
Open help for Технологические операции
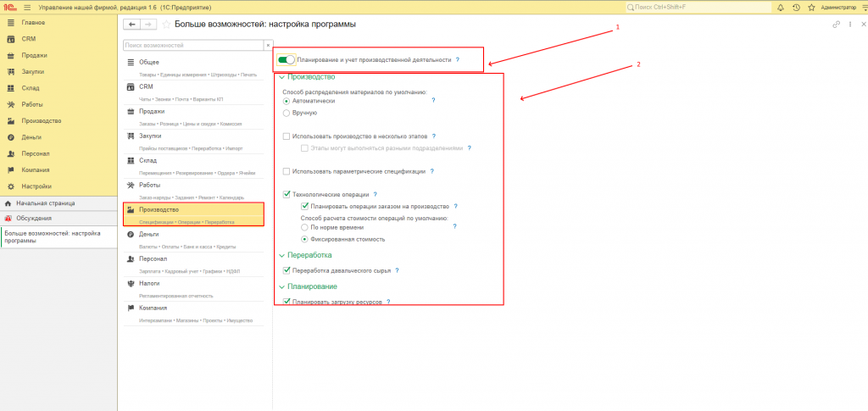(x=376, y=194)
